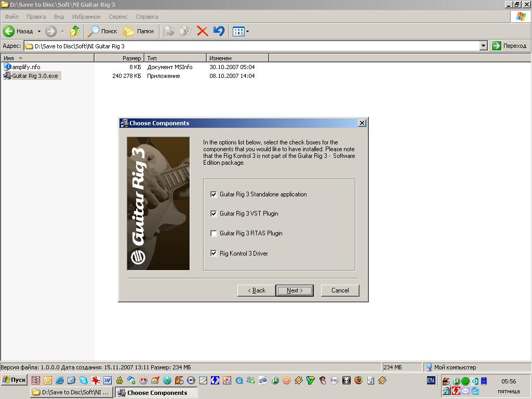Delete selected file via red X
Screen dimensions: 532x399
(202, 31)
